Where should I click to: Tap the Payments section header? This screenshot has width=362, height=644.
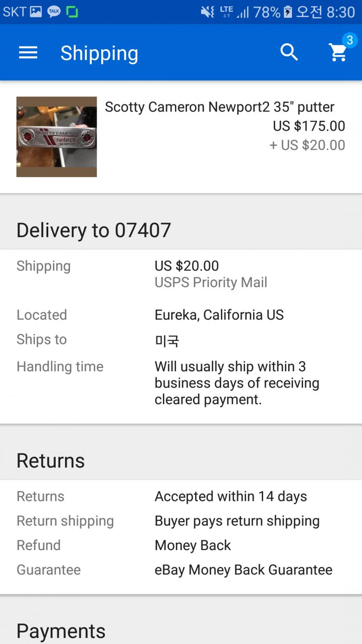[61, 631]
